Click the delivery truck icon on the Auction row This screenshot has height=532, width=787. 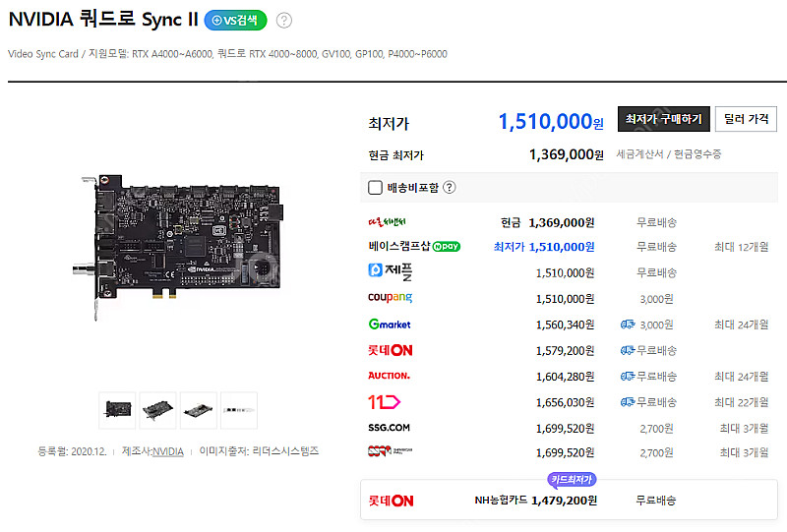point(628,376)
